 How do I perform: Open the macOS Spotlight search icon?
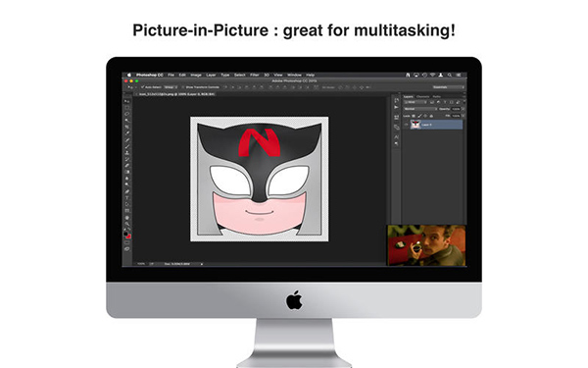[x=449, y=75]
